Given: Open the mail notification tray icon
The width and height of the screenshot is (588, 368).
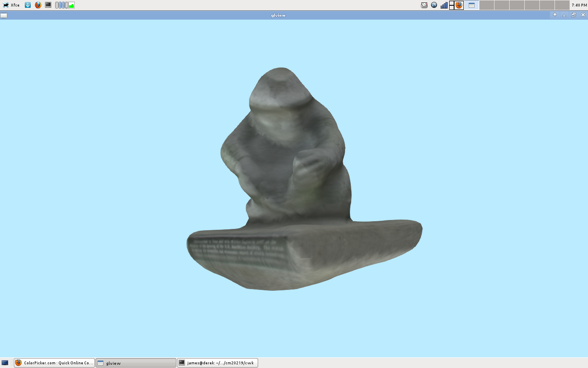Looking at the screenshot, I should [424, 5].
